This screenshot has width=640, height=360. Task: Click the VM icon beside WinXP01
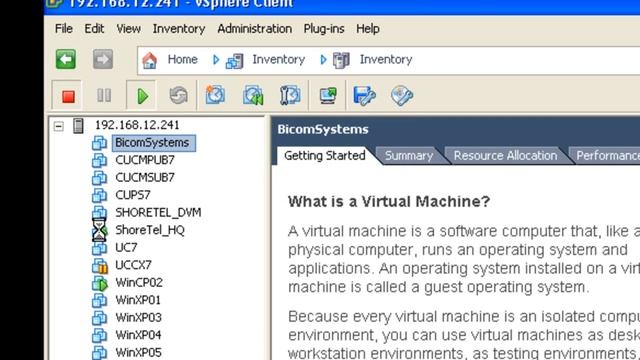[x=99, y=300]
